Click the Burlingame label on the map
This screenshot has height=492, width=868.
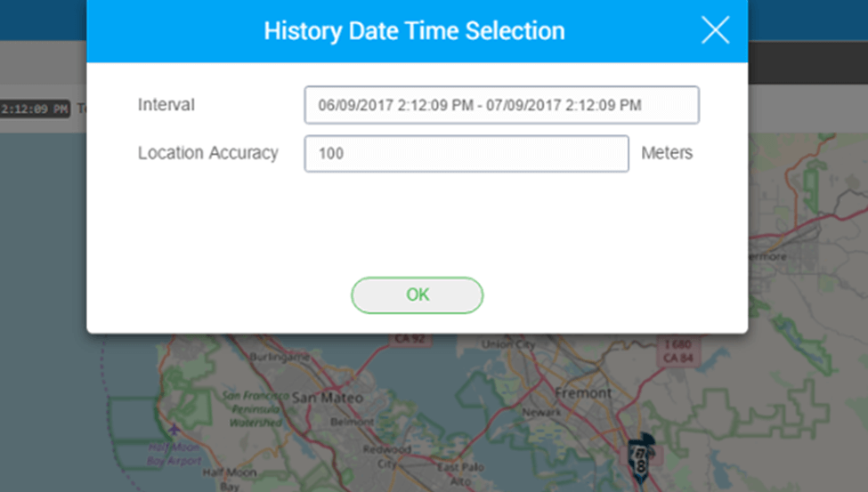(280, 357)
